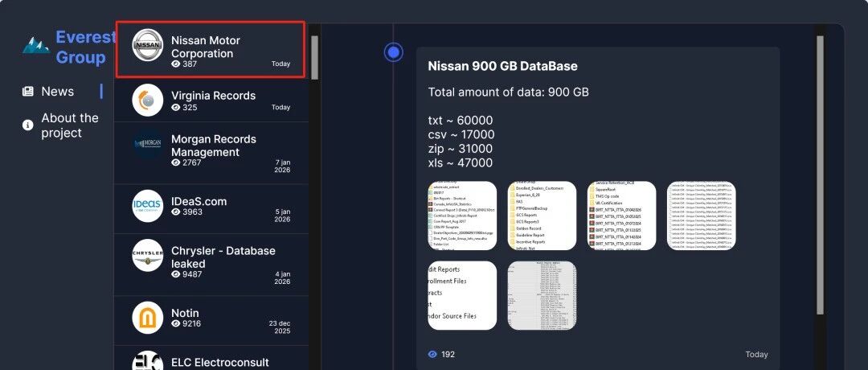This screenshot has width=868, height=370.
Task: Open the ELC Electroconsult entry
Action: (211, 358)
